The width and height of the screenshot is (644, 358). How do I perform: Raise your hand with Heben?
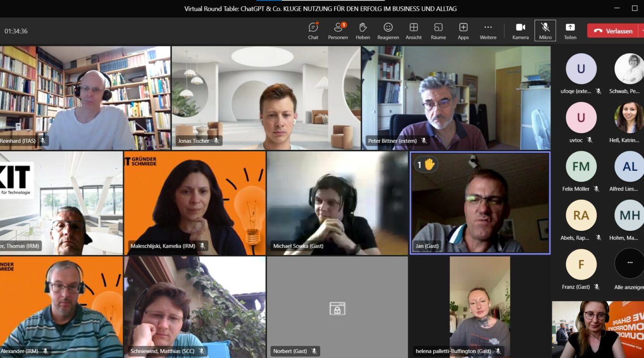363,31
